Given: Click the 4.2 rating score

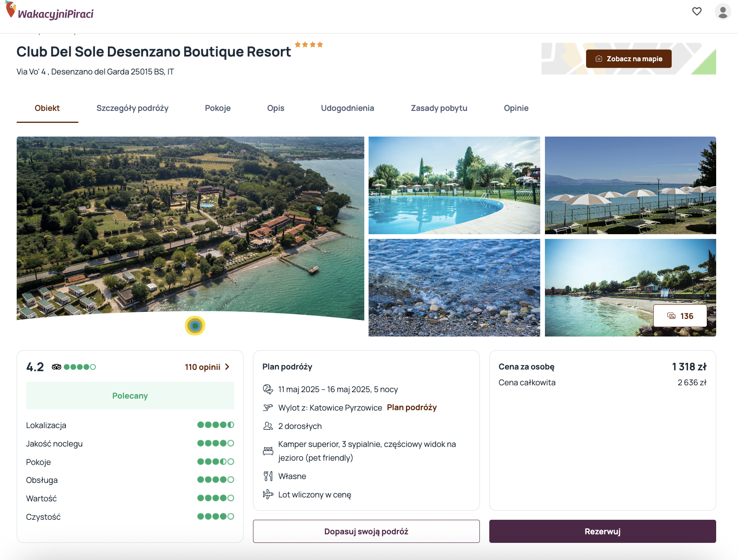Looking at the screenshot, I should click(35, 367).
